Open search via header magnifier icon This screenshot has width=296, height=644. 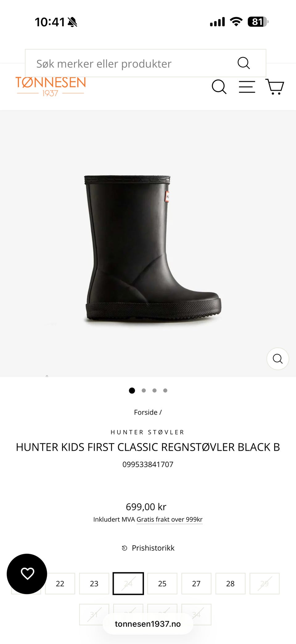[x=219, y=87]
